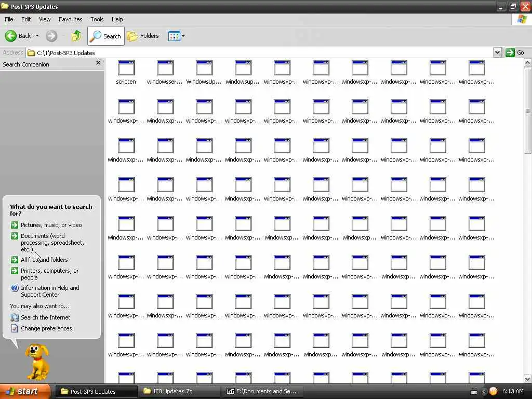This screenshot has height=399, width=532.
Task: Select the scripten file icon
Action: pos(126,72)
